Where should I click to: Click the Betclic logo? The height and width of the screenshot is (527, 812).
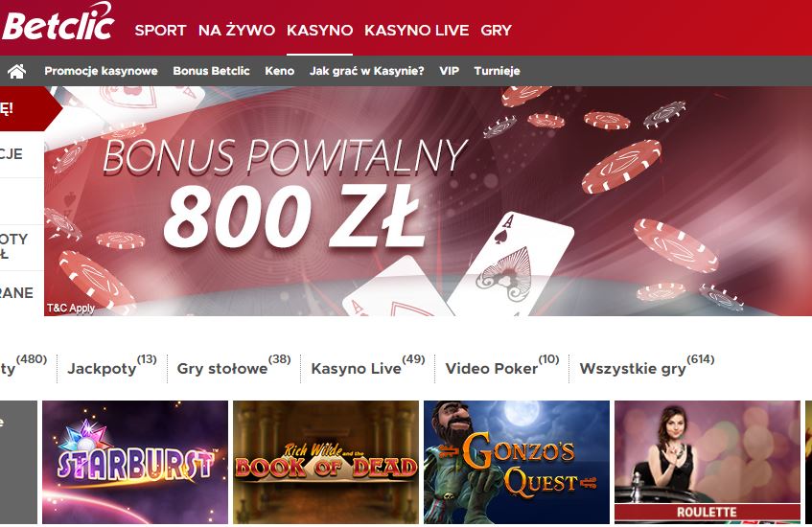coord(58,22)
